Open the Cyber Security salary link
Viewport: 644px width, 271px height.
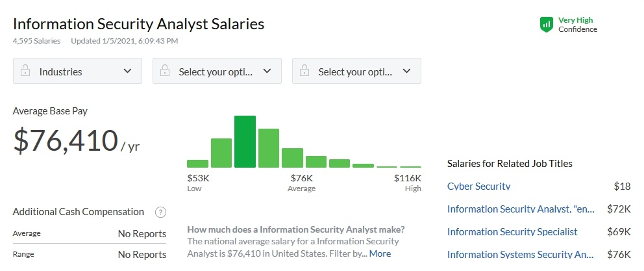click(479, 187)
